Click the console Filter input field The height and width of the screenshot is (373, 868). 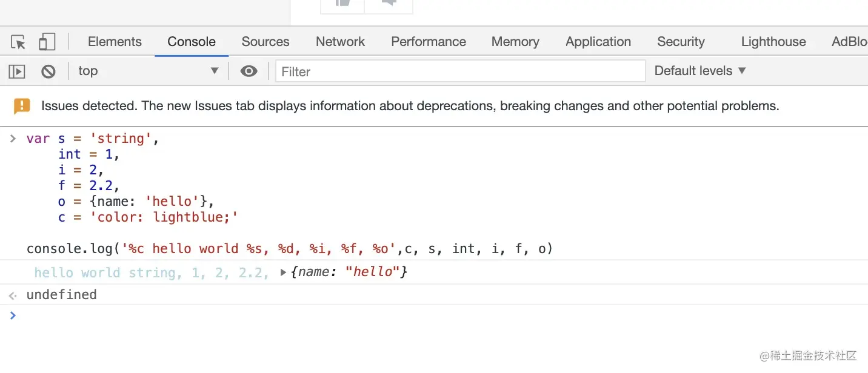461,71
